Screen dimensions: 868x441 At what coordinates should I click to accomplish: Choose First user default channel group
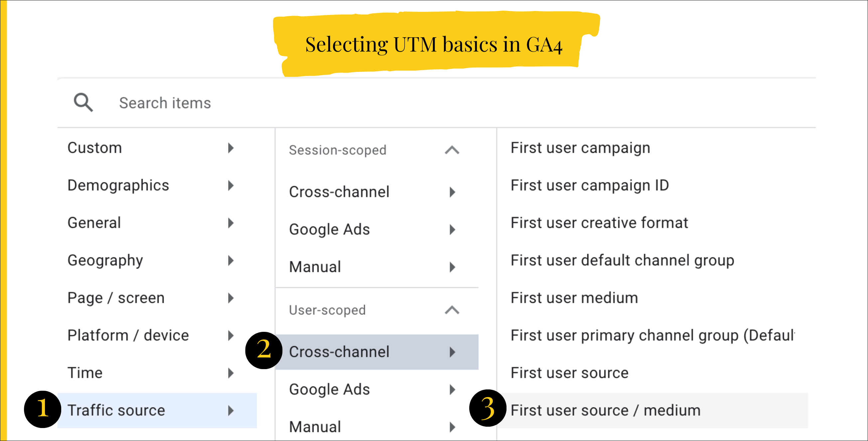click(623, 260)
